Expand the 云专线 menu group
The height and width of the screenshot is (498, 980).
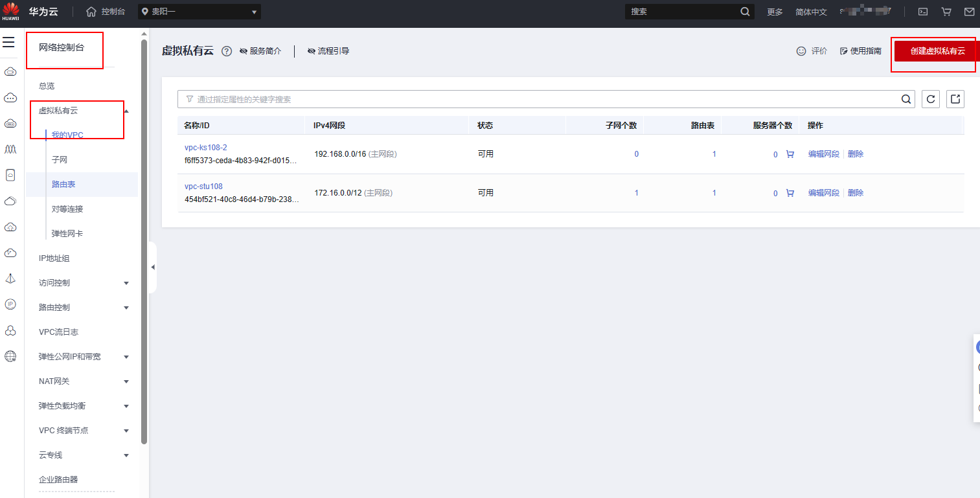tap(126, 455)
